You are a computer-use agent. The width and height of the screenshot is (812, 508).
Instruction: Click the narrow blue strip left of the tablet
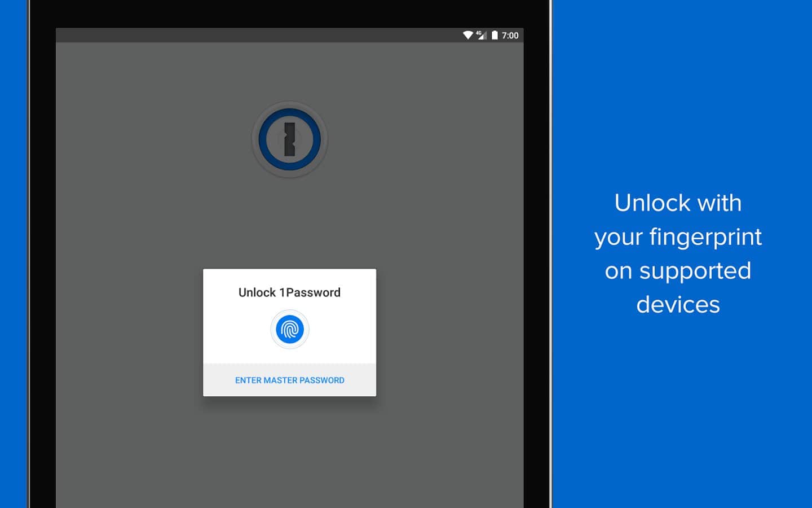coord(13,254)
